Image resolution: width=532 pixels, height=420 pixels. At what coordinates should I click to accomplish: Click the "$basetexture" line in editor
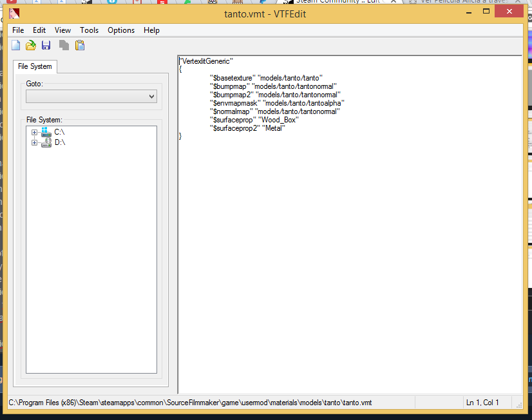click(x=266, y=78)
